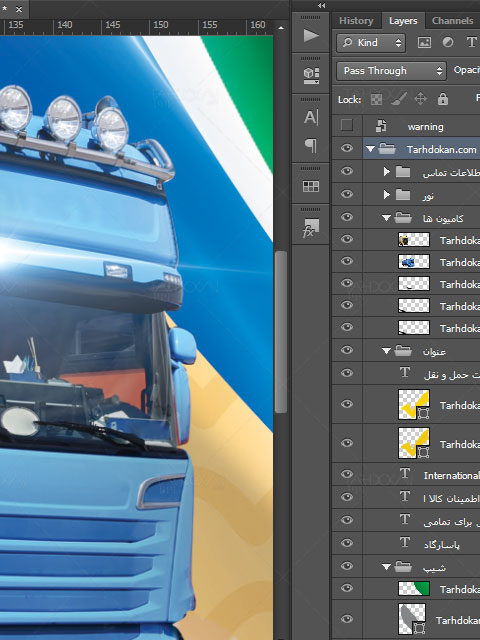
Task: Filter layers by type T icon
Action: coord(471,42)
